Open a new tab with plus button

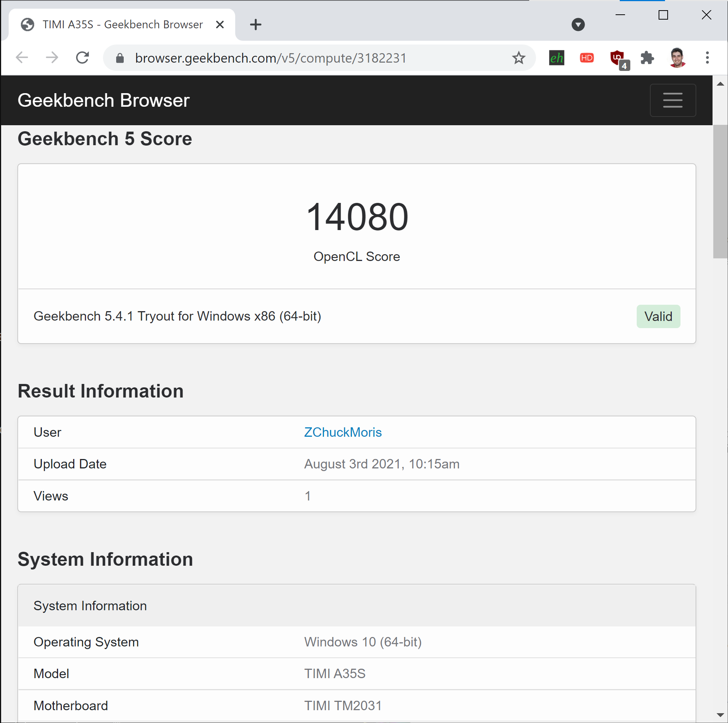pyautogui.click(x=256, y=25)
